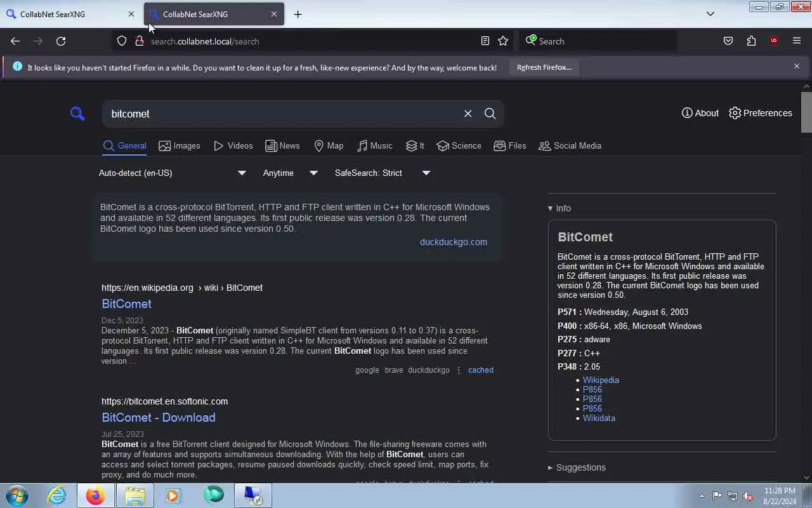The height and width of the screenshot is (508, 812).
Task: Click the site security lock icon
Action: coord(139,41)
